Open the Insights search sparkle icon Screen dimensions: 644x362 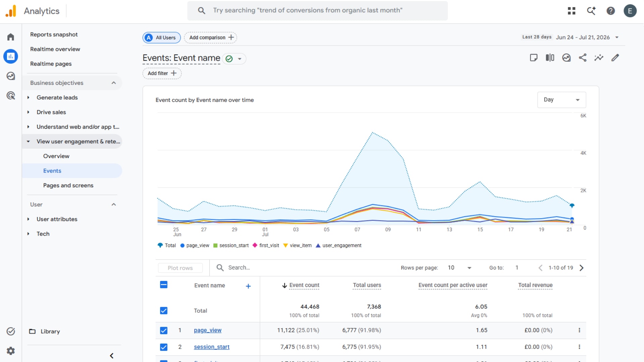tap(591, 11)
